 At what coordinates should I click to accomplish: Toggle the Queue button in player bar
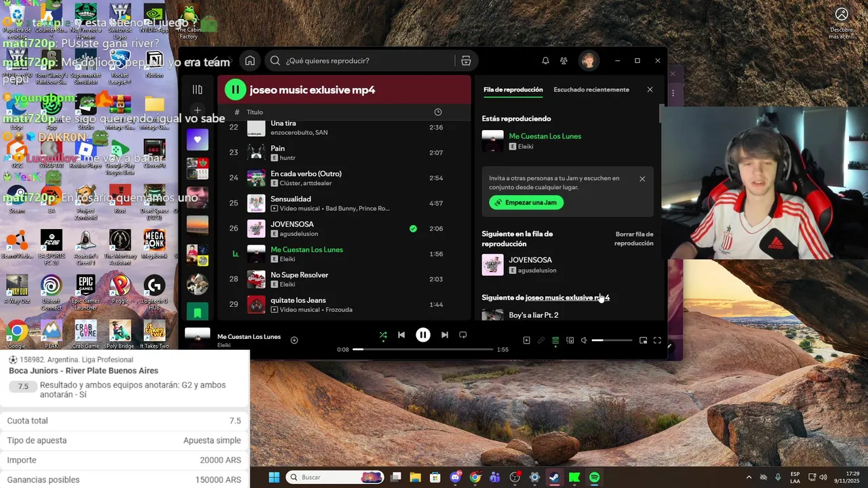555,340
